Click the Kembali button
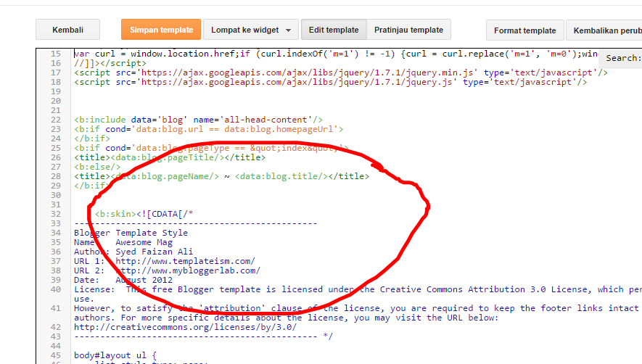 coord(67,30)
